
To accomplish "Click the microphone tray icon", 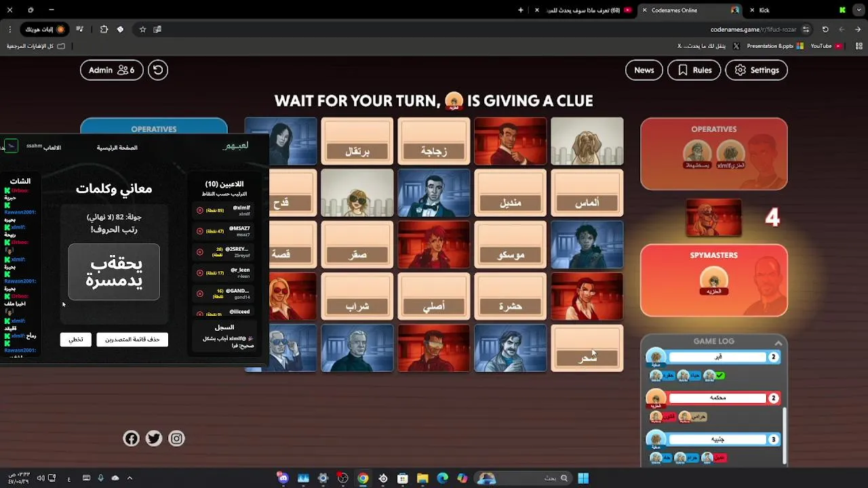I will tap(100, 478).
